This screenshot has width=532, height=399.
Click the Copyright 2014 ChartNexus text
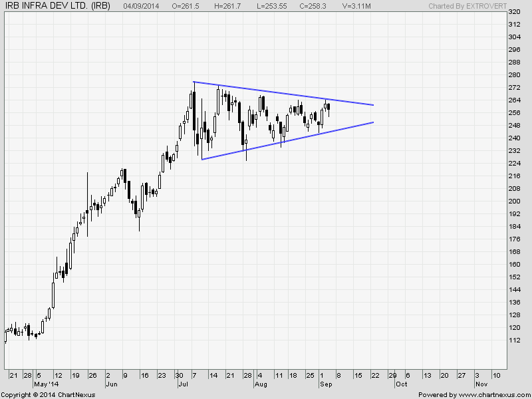48,394
